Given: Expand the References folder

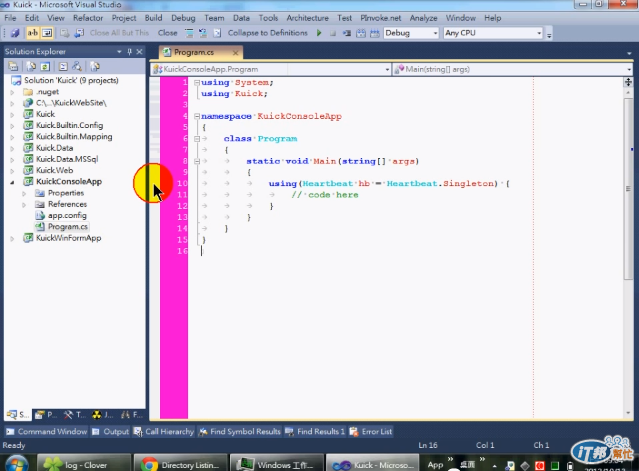Looking at the screenshot, I should (24, 205).
